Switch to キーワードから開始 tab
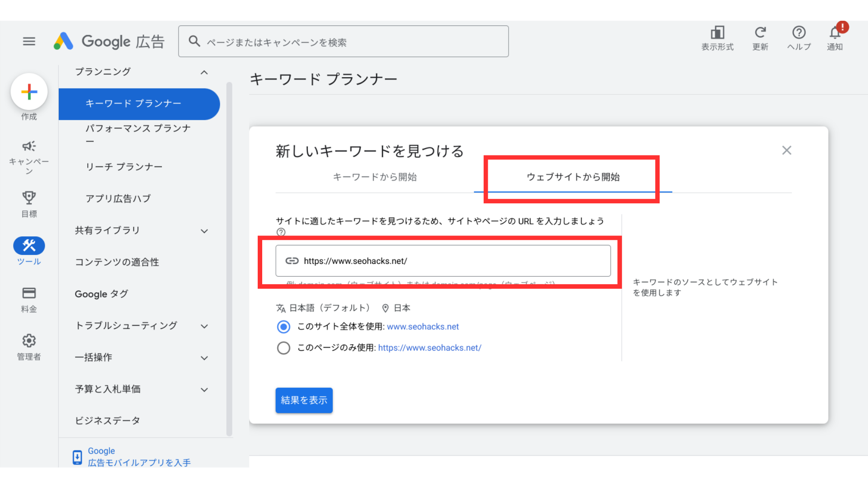 tap(375, 177)
